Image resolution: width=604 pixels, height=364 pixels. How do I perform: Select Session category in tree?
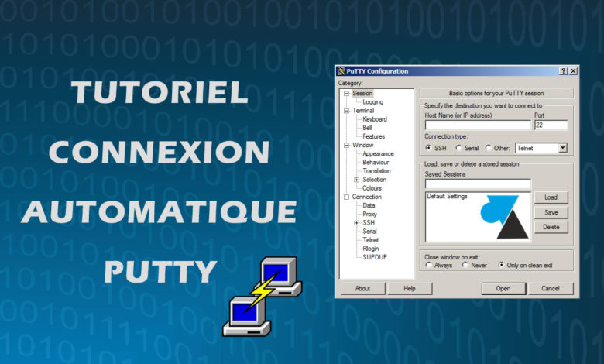point(362,93)
